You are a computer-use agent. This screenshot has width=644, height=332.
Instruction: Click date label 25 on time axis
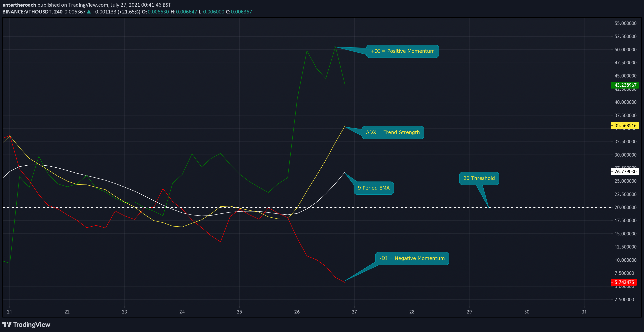(x=240, y=312)
